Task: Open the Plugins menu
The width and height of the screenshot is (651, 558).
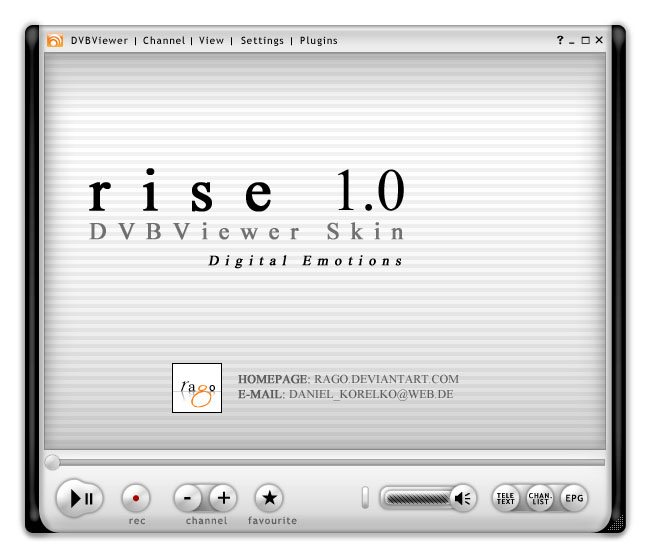Action: [x=318, y=41]
